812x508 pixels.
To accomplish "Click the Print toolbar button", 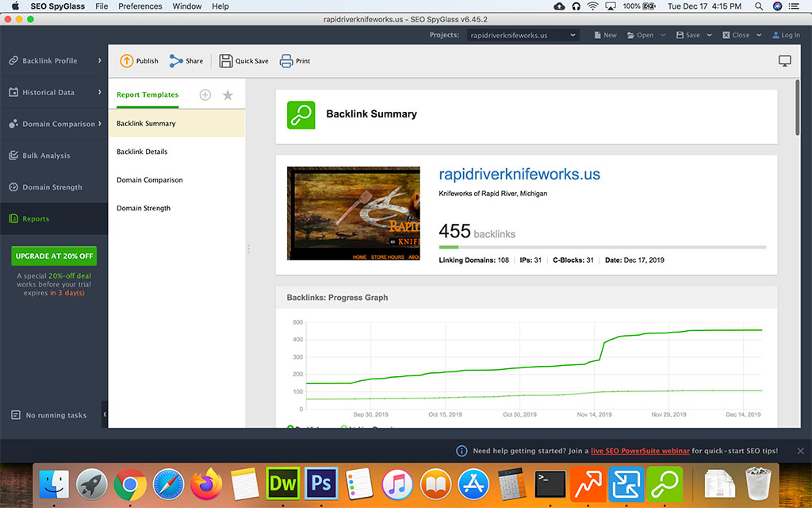I will [x=295, y=60].
